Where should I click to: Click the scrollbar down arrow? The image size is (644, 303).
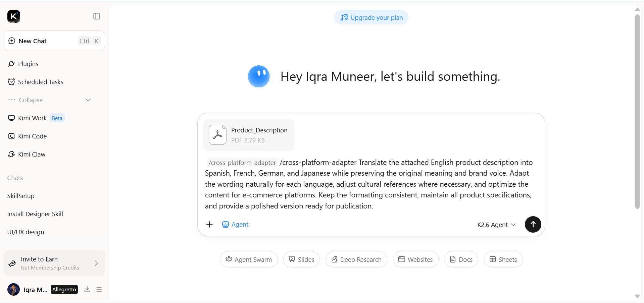tap(637, 296)
